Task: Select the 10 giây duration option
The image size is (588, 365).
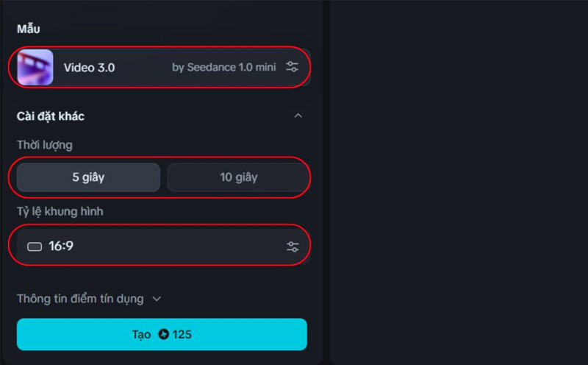Action: coord(238,177)
